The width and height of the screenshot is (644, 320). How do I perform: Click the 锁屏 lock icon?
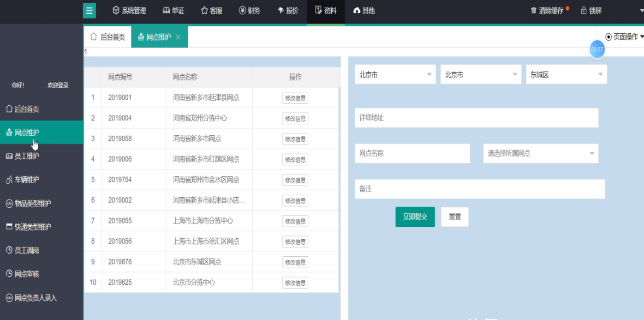click(x=584, y=11)
